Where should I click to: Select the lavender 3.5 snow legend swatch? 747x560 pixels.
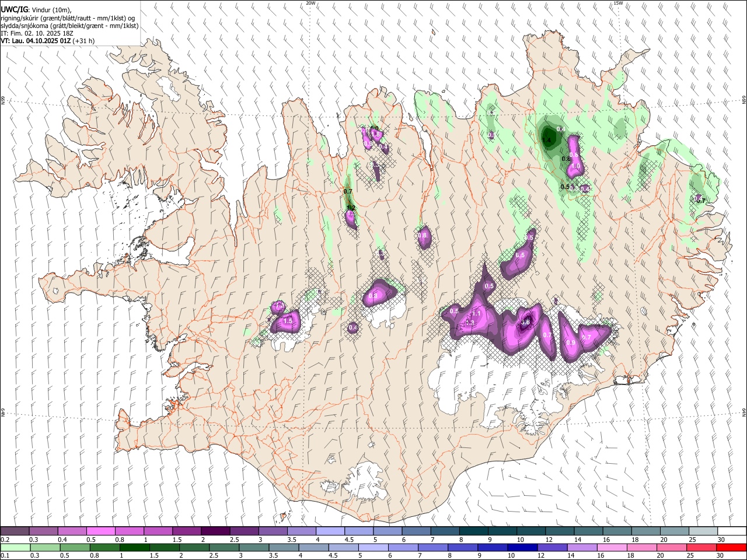pos(301,531)
